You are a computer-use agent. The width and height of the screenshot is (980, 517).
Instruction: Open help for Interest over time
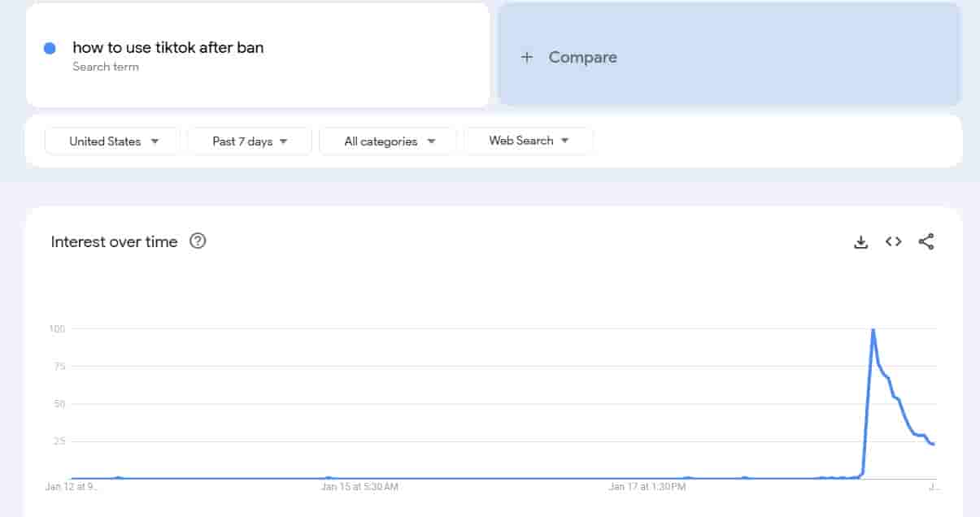pos(198,241)
